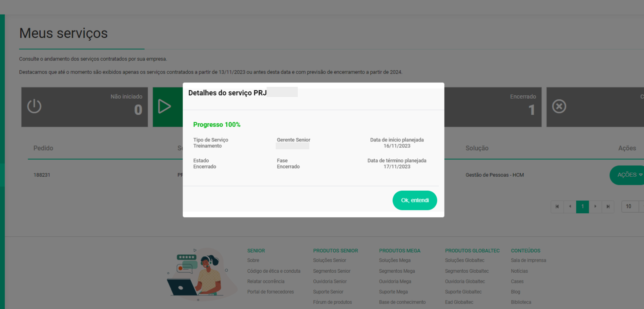Go to first page pagination icon
The image size is (644, 309).
pos(557,207)
